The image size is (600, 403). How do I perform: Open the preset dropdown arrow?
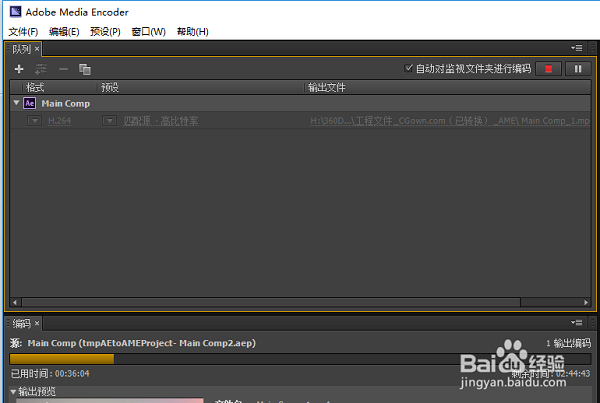click(109, 121)
